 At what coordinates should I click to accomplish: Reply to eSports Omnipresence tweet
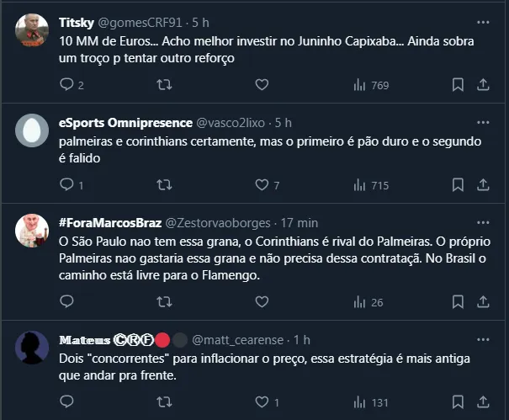pos(67,184)
